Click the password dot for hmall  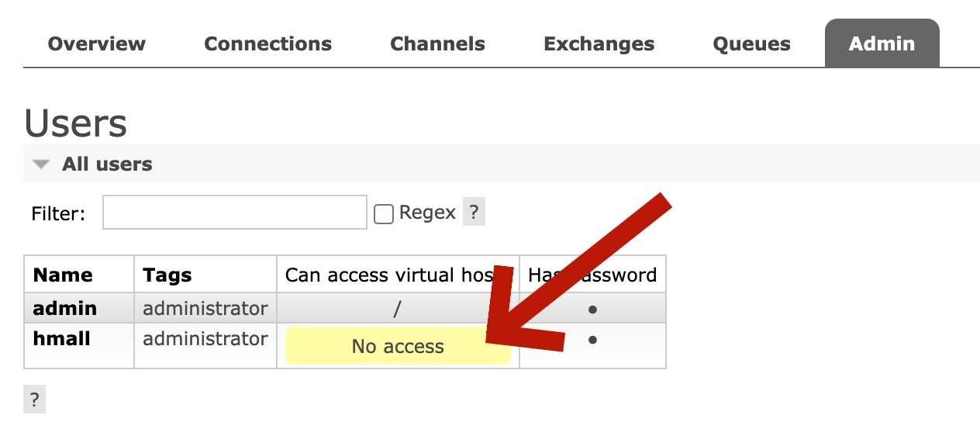(x=592, y=340)
